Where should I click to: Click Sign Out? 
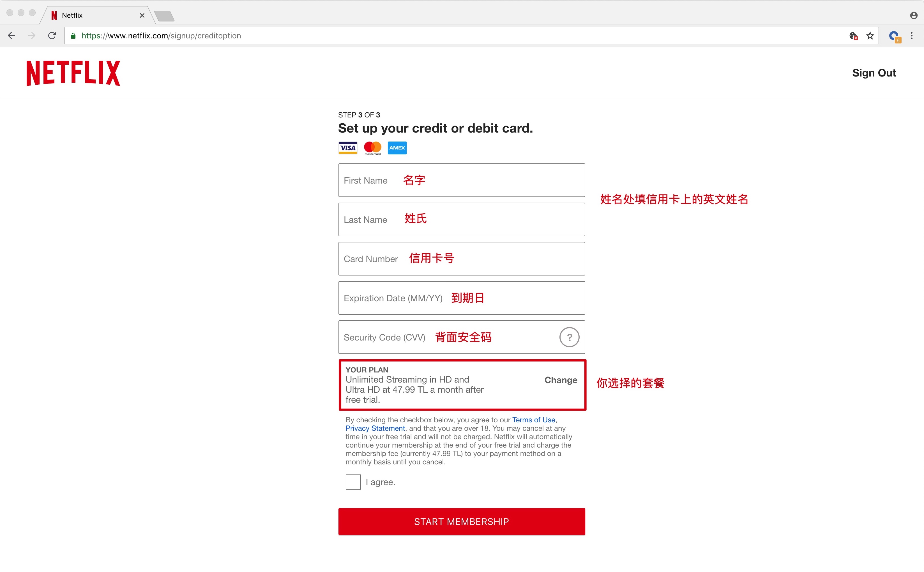[x=874, y=73]
